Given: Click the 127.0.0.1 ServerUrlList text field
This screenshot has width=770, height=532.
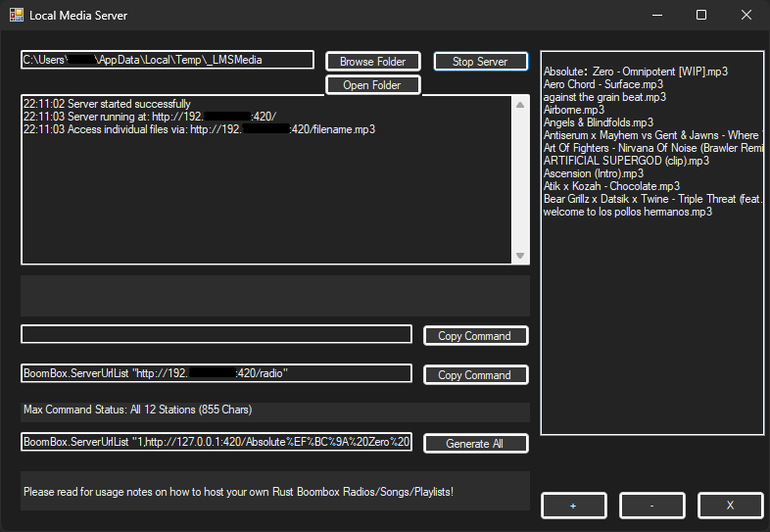Looking at the screenshot, I should pos(217,442).
